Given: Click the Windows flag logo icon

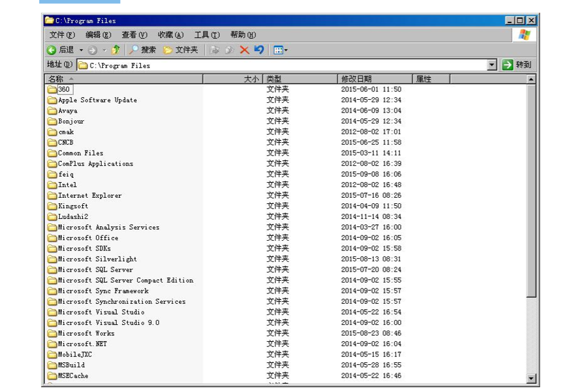Looking at the screenshot, I should click(525, 35).
